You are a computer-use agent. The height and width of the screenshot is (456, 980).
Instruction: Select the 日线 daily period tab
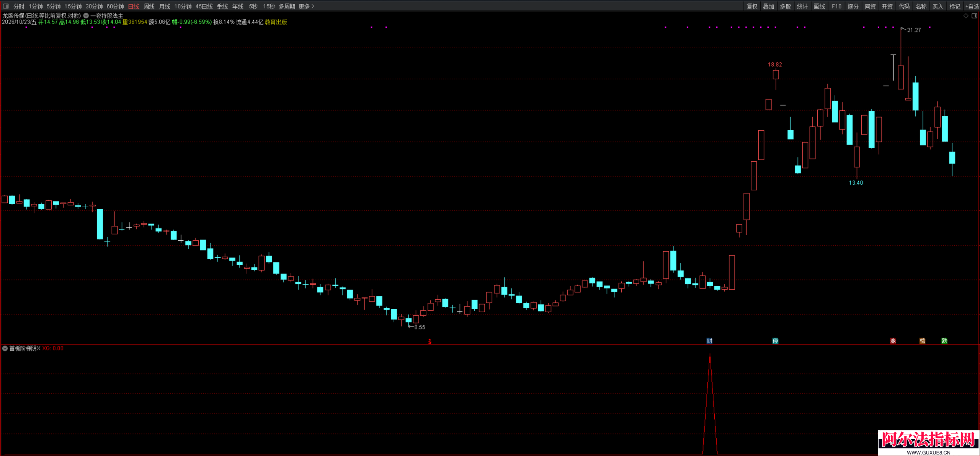134,6
